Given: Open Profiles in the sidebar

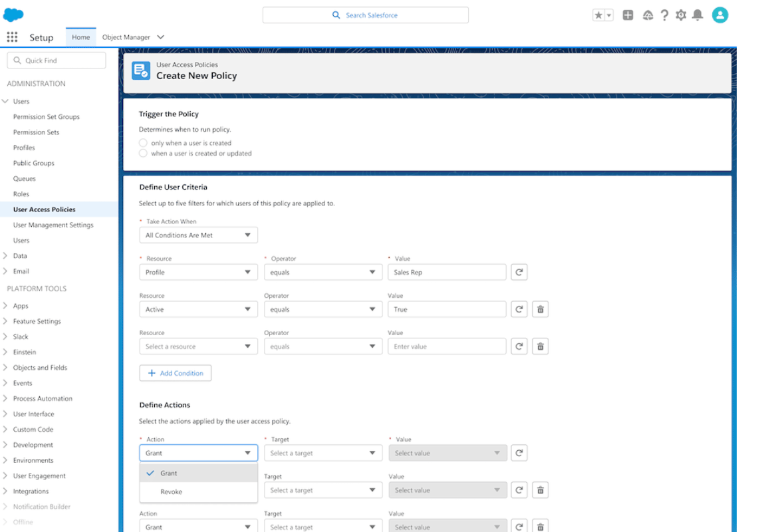Looking at the screenshot, I should coord(24,148).
